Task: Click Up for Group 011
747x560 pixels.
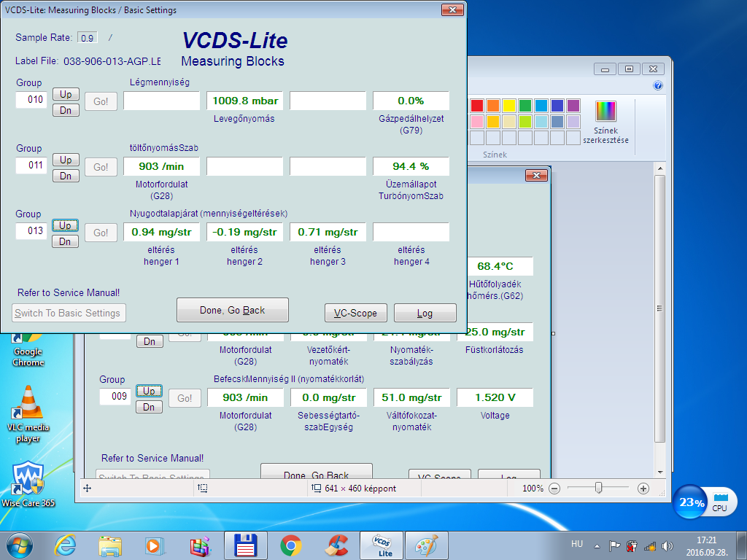Action: [66, 160]
